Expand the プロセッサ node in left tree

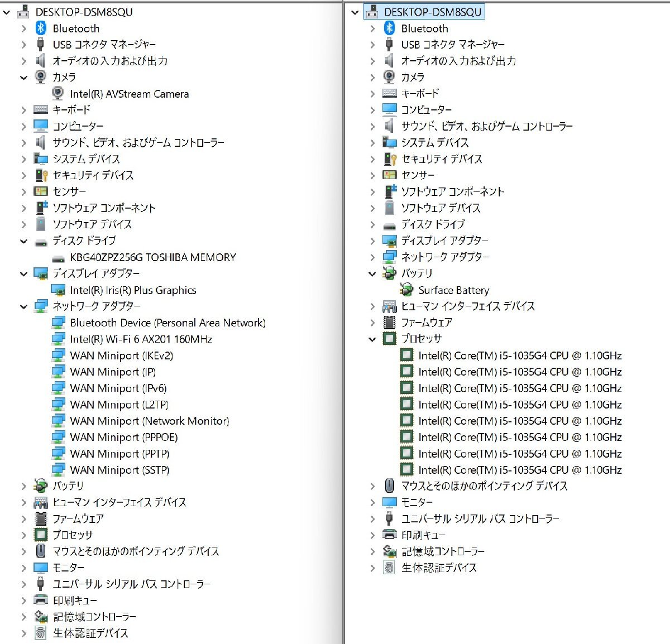(23, 535)
